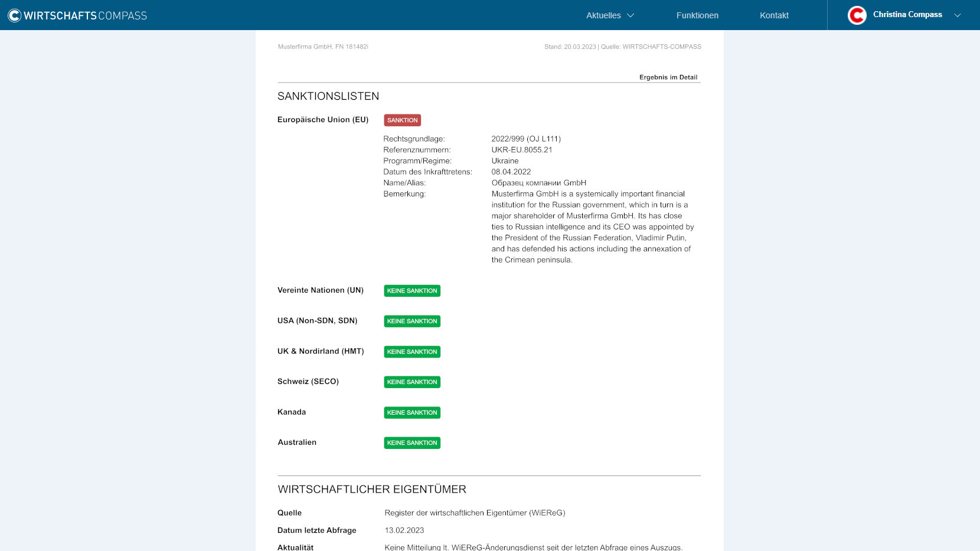980x551 pixels.
Task: Click the Bemerkung paragraph about Musterfirma GmbH
Action: [593, 227]
